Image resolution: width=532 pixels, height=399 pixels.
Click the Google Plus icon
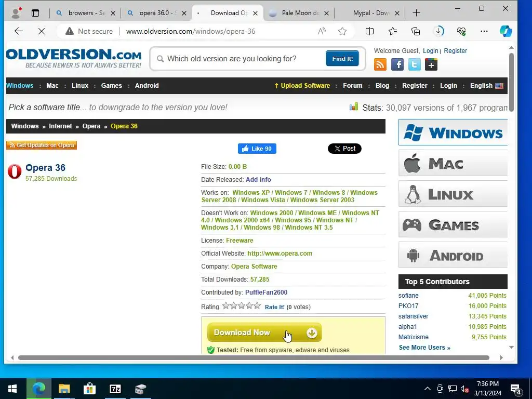tap(431, 64)
